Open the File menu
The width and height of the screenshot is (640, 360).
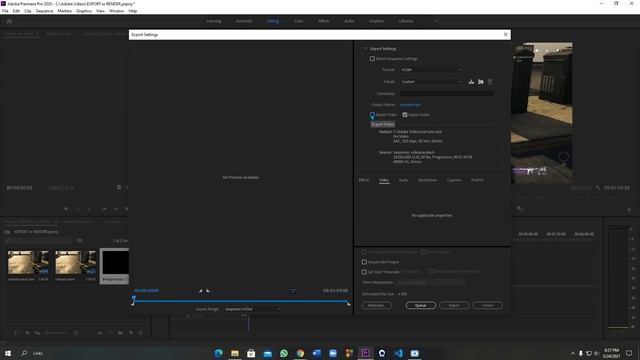5,11
